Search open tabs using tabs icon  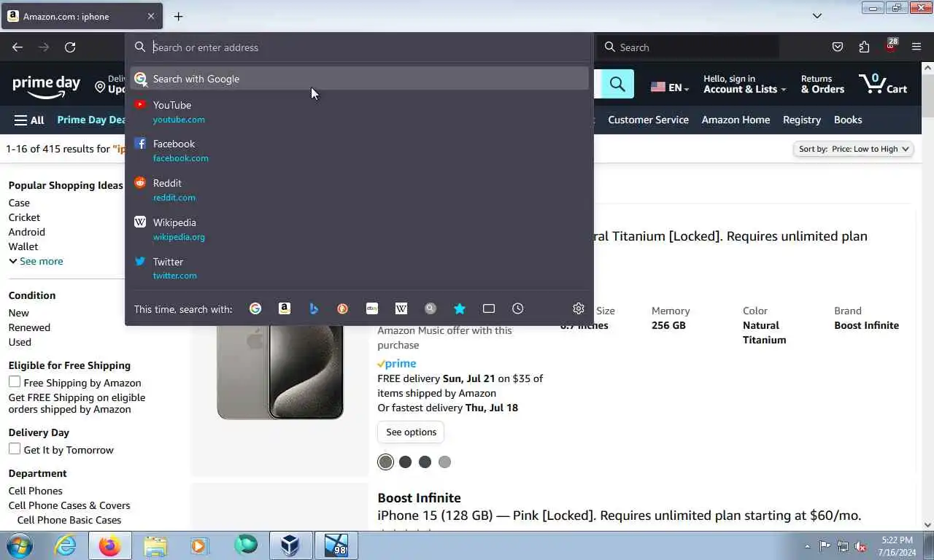pos(489,308)
